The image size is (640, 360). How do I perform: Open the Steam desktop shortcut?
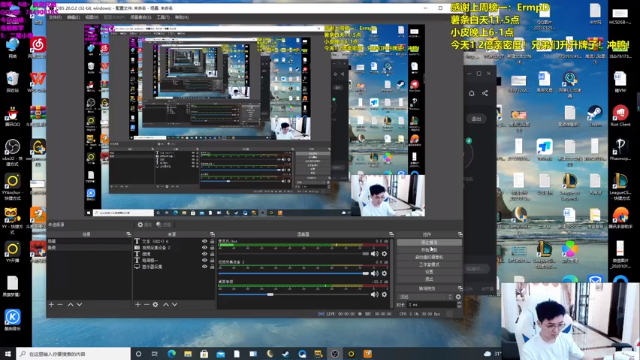coord(595,116)
